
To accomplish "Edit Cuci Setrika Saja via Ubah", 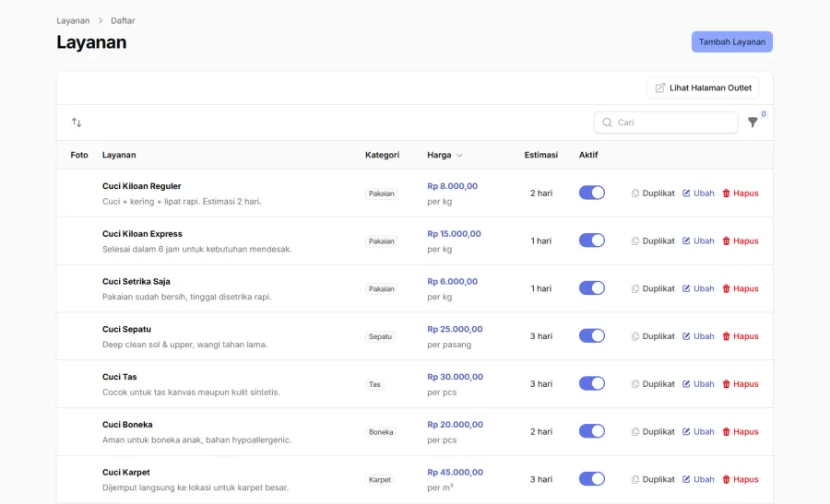I will [x=698, y=288].
